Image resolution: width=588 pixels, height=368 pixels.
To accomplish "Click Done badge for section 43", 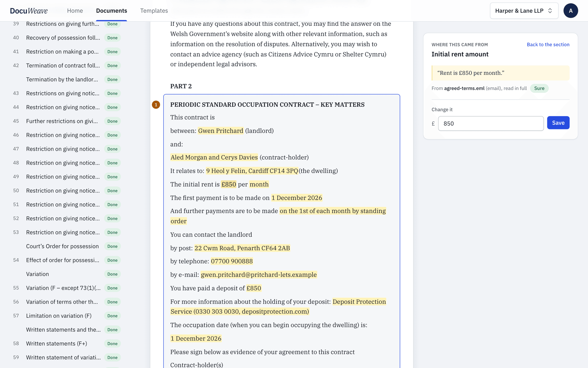I will point(112,93).
